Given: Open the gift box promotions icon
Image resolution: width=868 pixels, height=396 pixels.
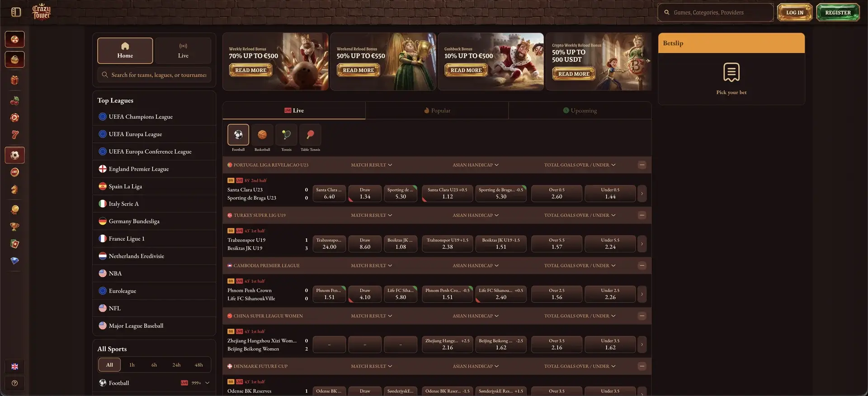Looking at the screenshot, I should click(14, 80).
